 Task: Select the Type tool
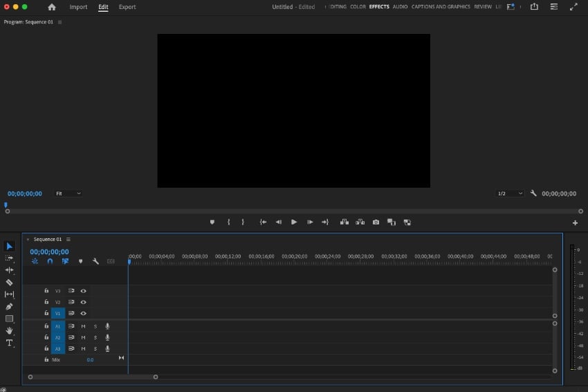pos(10,343)
